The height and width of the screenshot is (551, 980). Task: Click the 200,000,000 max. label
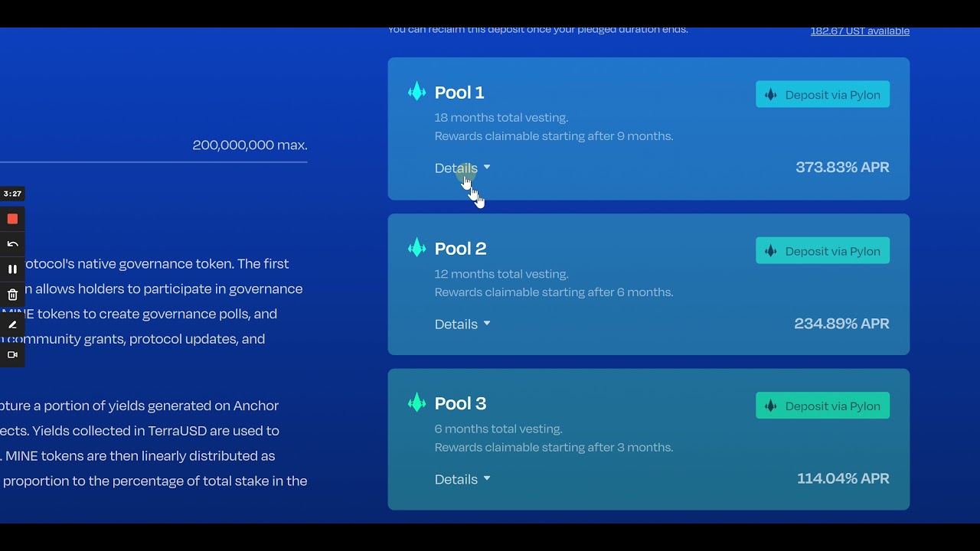pyautogui.click(x=250, y=145)
